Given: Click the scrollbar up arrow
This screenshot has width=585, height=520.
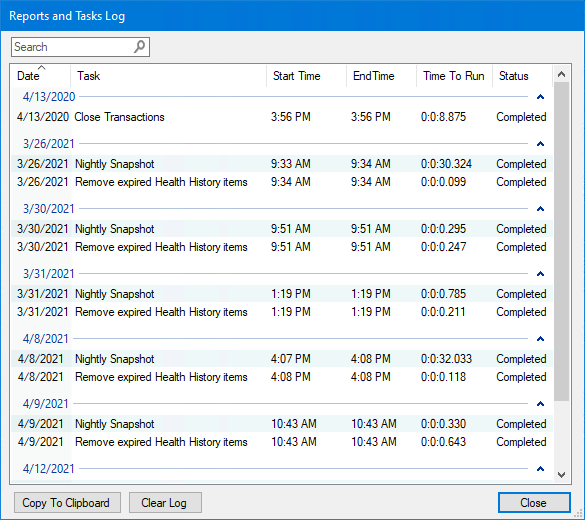Looking at the screenshot, I should (561, 74).
